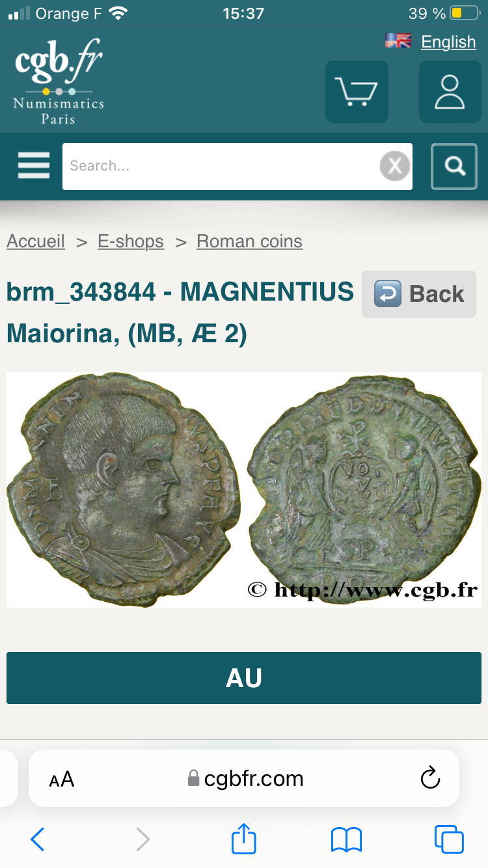Screen dimensions: 488x868
Task: Open the E-shops breadcrumb link
Action: click(131, 241)
